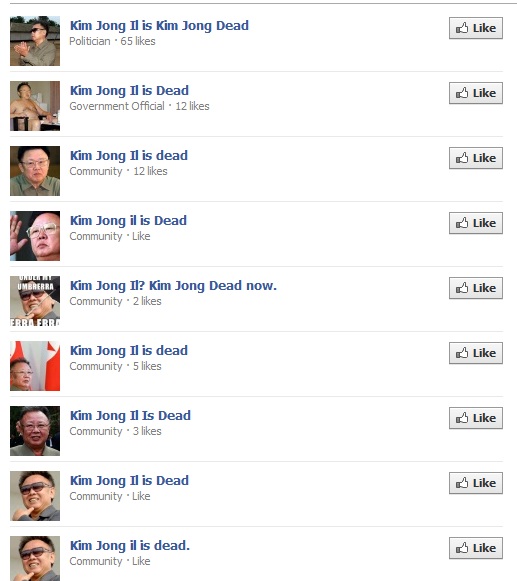Click the Umbrerra meme thumbnail
Screen dimensions: 517x581
[35, 301]
